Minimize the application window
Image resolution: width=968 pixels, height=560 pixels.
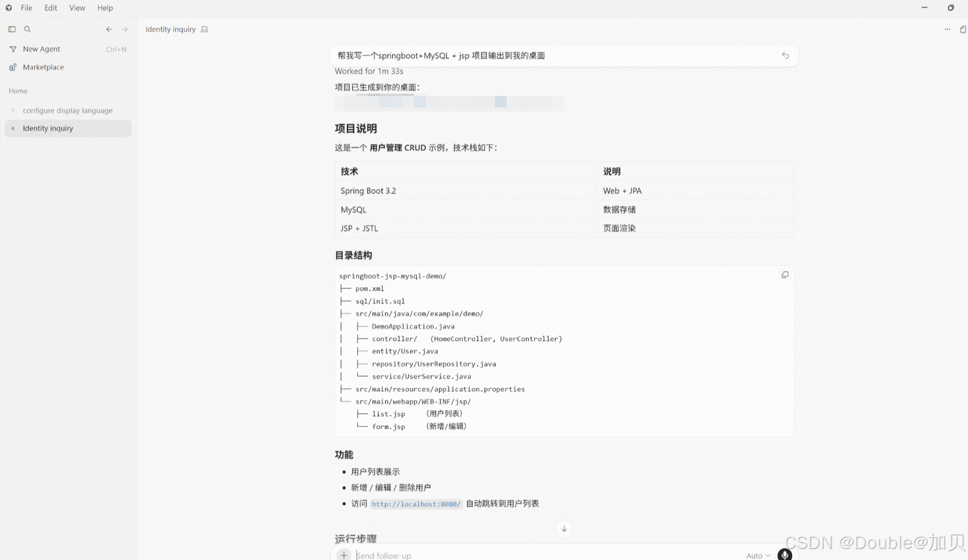coord(925,8)
